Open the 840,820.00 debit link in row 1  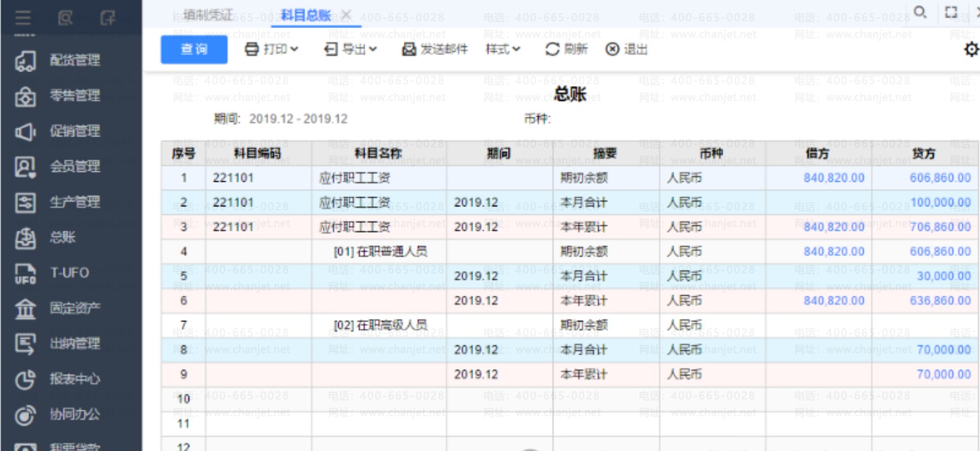point(834,178)
